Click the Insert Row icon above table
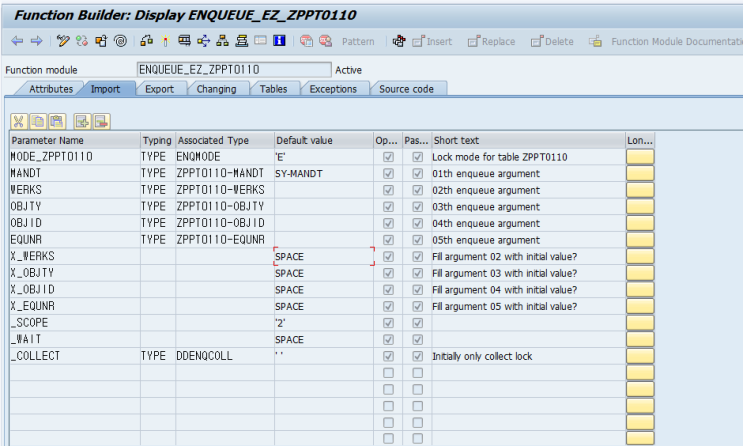The height and width of the screenshot is (446, 743). pyautogui.click(x=82, y=121)
